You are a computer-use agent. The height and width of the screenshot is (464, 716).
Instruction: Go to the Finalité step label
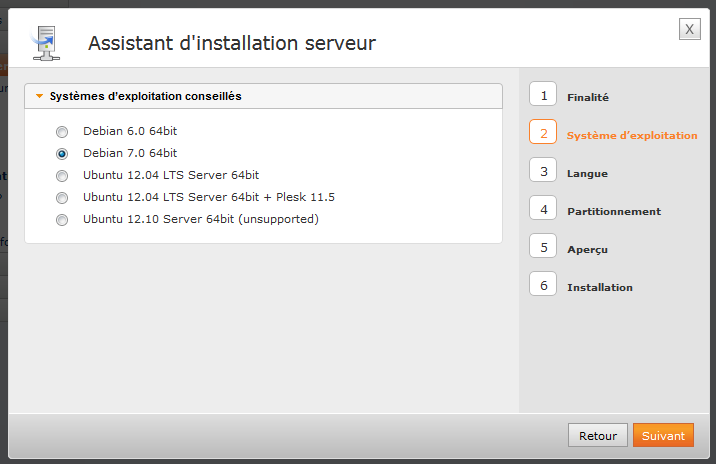588,98
